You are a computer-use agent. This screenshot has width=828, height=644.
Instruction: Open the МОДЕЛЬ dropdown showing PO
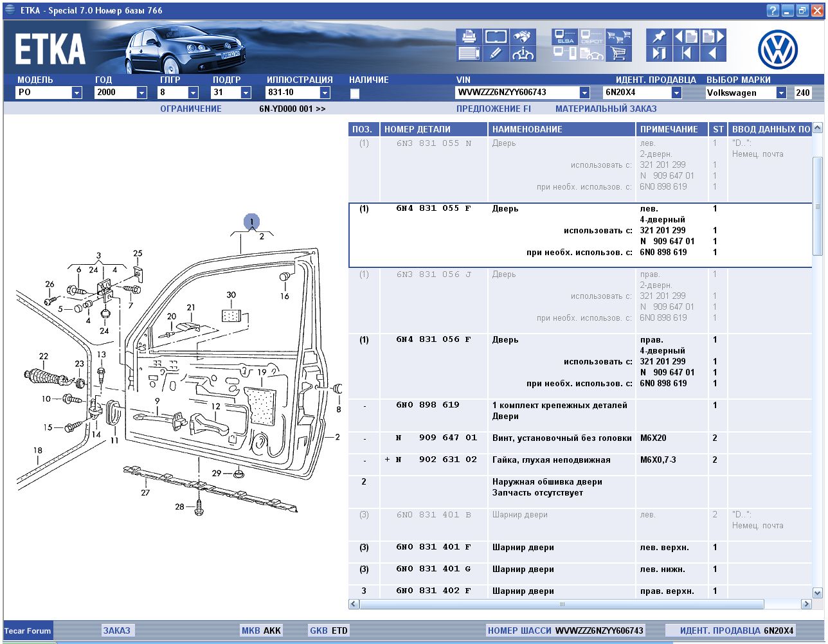pos(77,93)
